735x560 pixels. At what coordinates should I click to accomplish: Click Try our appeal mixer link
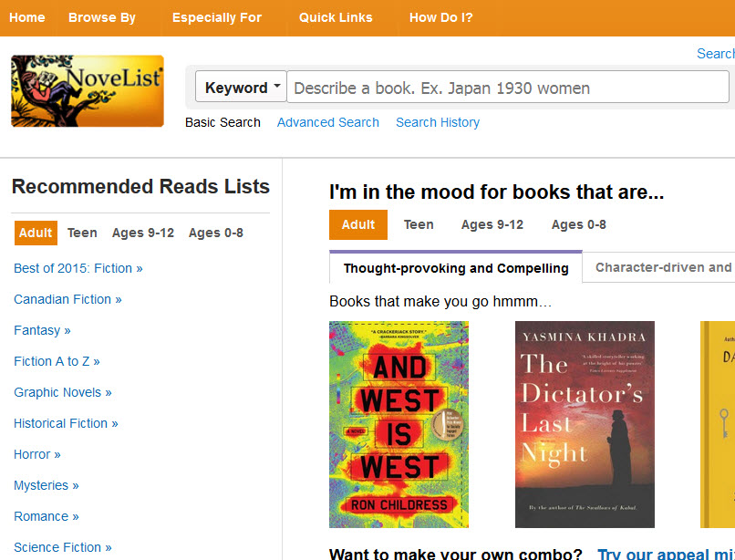[666, 554]
